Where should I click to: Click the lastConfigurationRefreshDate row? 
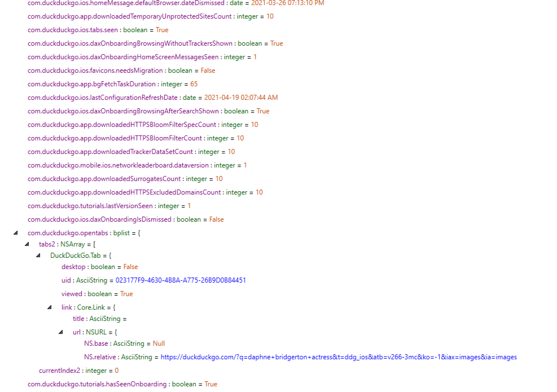click(153, 98)
